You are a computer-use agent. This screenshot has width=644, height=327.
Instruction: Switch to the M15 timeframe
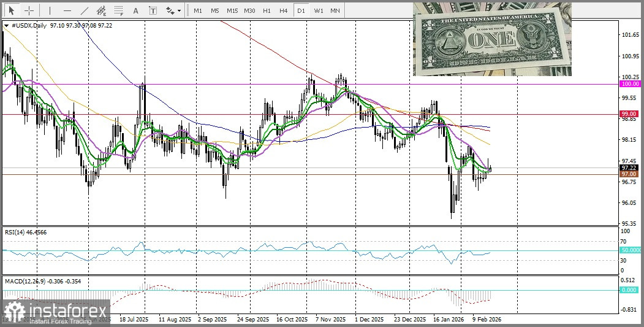[x=232, y=10]
